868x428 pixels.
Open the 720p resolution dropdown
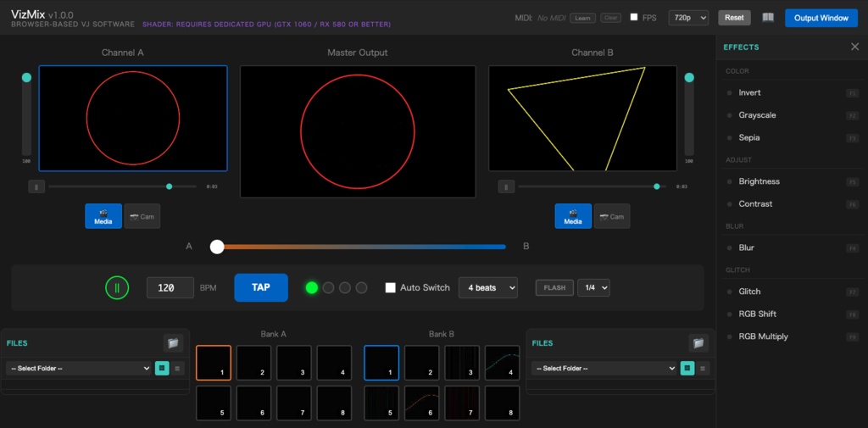pyautogui.click(x=688, y=18)
